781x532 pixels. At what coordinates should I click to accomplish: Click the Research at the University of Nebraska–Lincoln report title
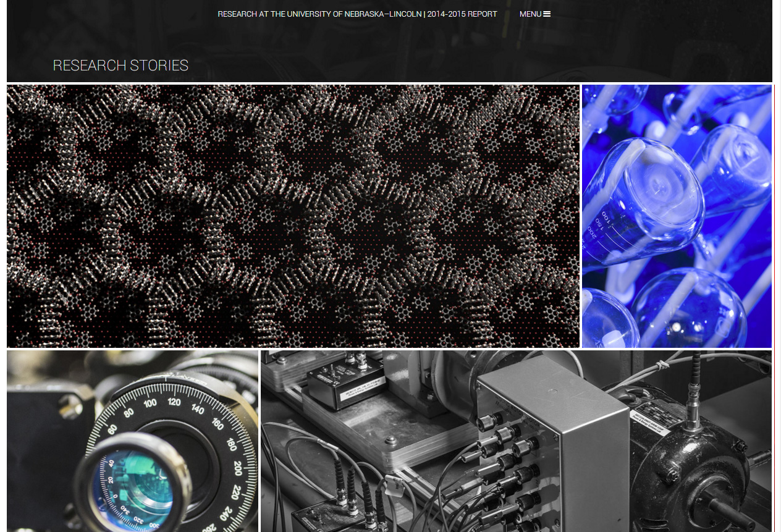[x=357, y=14]
